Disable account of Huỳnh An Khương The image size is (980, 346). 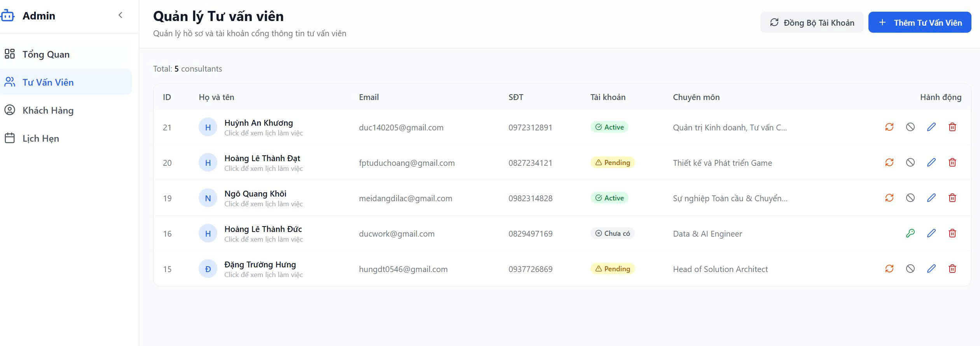coord(910,127)
